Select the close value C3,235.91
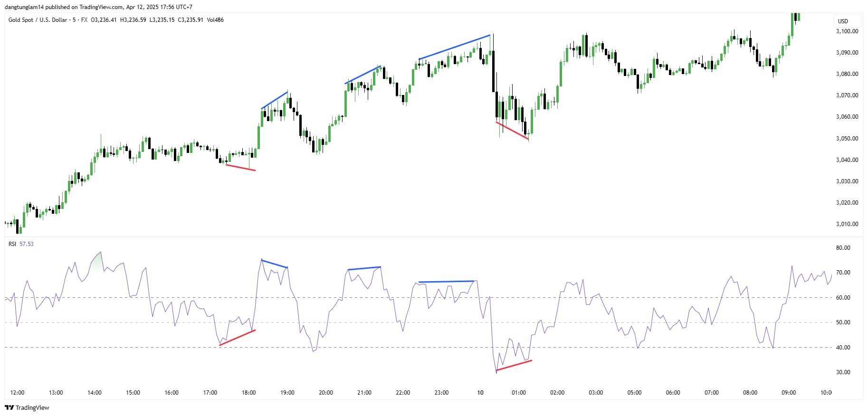This screenshot has height=416, width=868. [191, 20]
